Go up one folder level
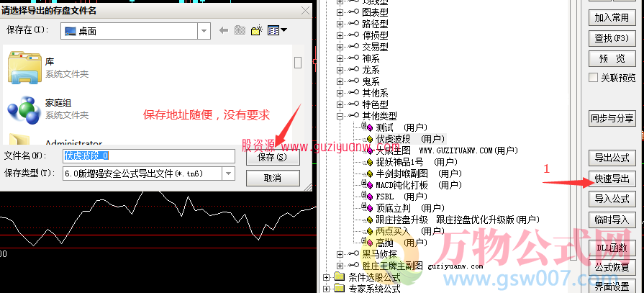This screenshot has height=293, width=644. pyautogui.click(x=240, y=30)
